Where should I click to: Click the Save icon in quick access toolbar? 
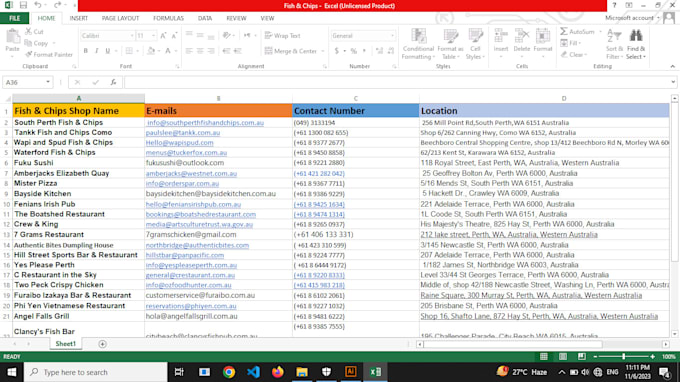23,5
